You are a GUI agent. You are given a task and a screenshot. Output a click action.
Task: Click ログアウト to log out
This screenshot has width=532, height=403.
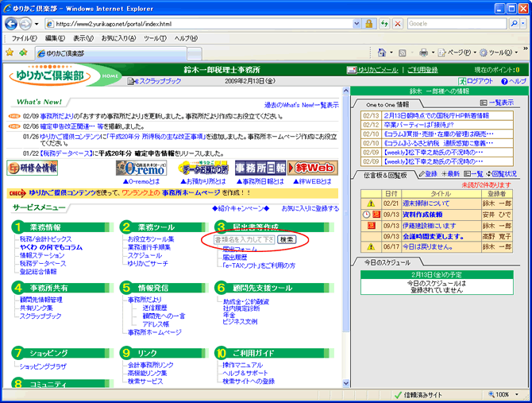point(476,81)
